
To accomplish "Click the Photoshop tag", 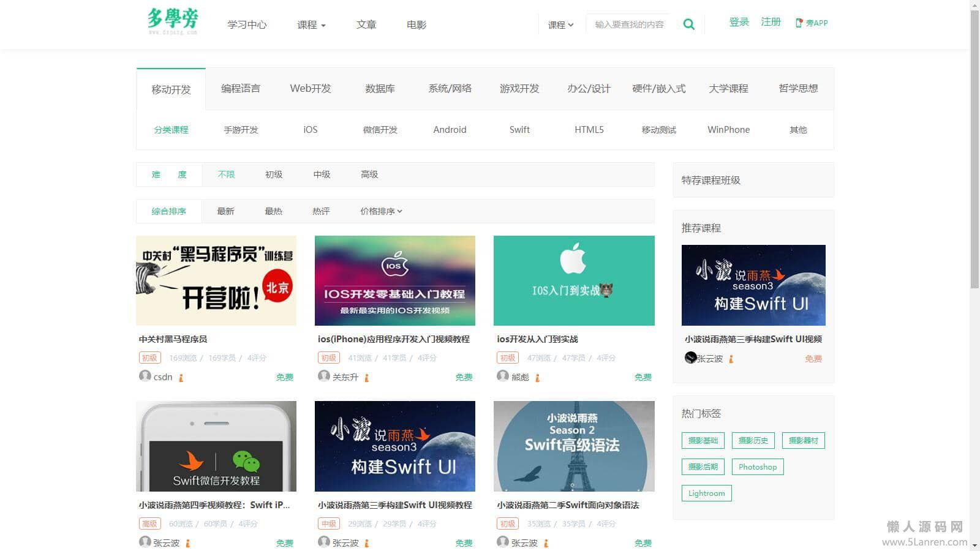I will tap(758, 467).
